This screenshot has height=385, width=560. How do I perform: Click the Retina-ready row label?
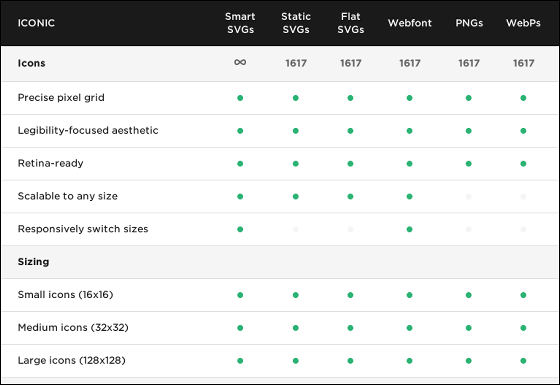tap(50, 164)
